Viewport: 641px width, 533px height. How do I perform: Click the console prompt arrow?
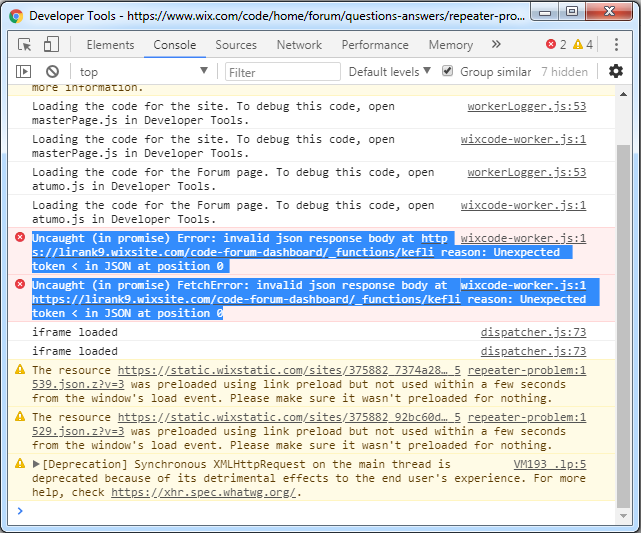(x=20, y=511)
